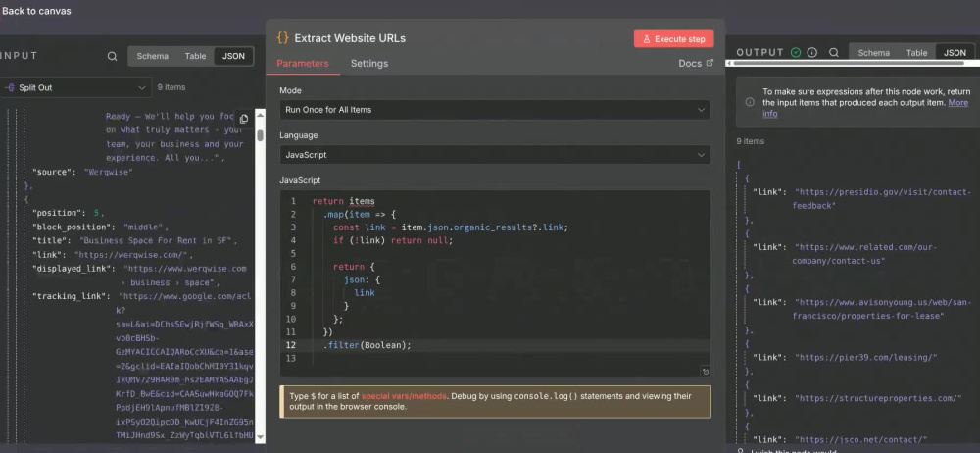Switch output view to Table
Image resolution: width=980 pixels, height=453 pixels.
(x=917, y=53)
